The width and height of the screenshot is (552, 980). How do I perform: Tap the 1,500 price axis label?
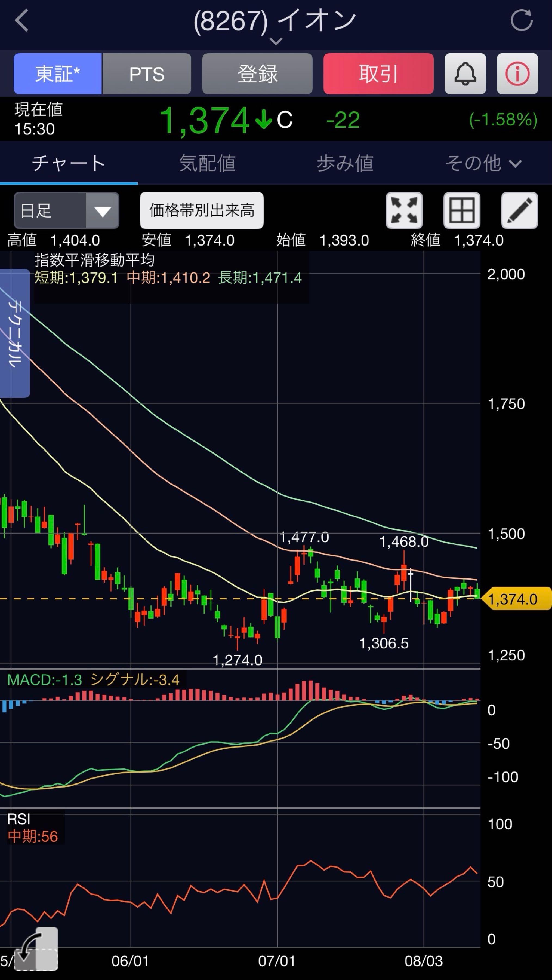[506, 534]
